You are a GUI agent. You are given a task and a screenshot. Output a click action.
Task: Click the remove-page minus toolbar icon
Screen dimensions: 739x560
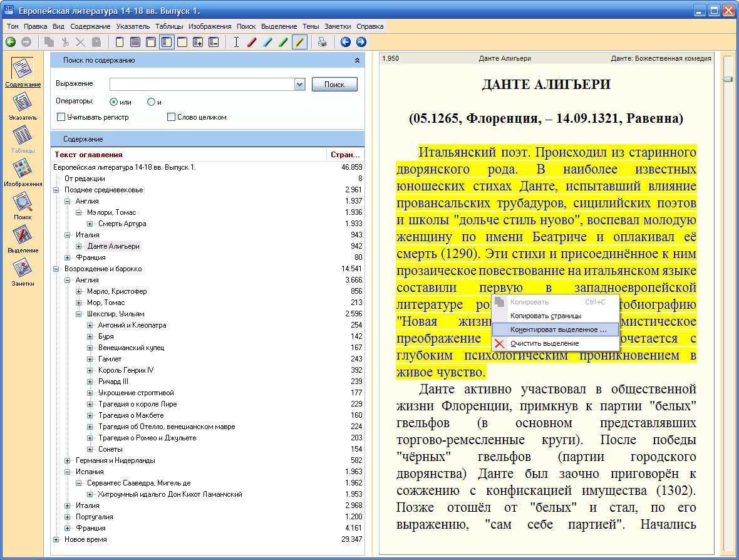[x=214, y=43]
